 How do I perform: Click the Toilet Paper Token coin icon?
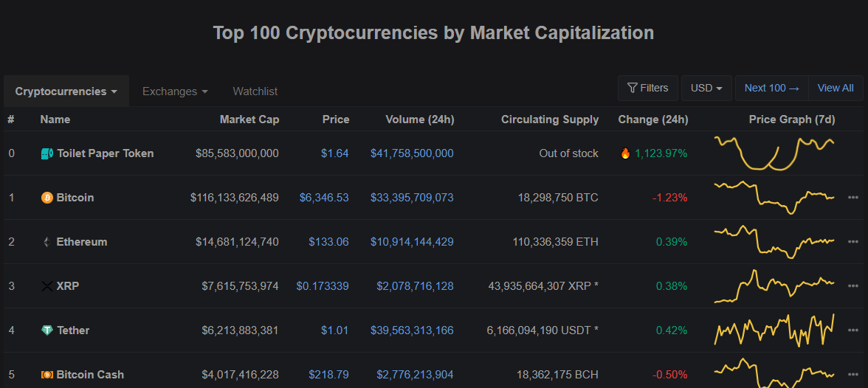pos(47,153)
